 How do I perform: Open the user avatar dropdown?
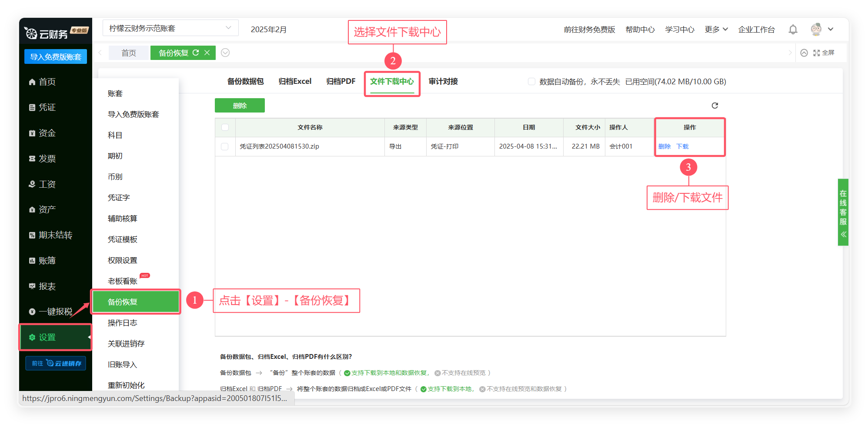(822, 30)
